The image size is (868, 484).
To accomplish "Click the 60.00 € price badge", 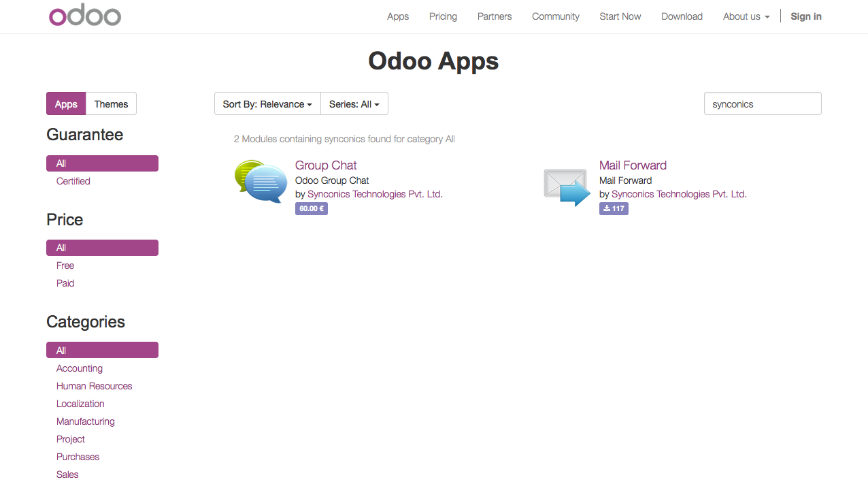I will [312, 209].
